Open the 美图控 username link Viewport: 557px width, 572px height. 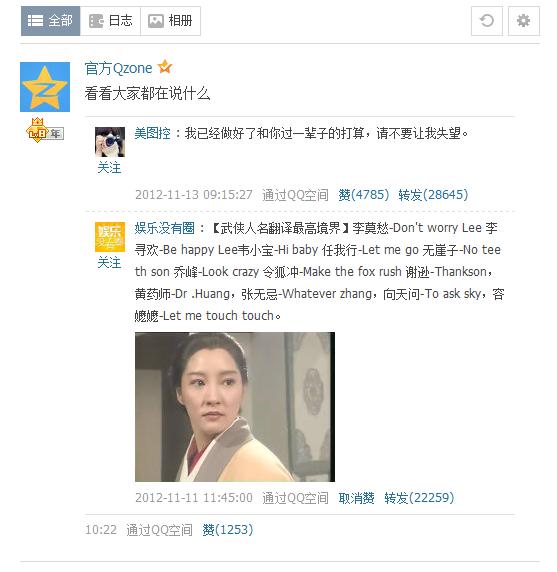[152, 133]
